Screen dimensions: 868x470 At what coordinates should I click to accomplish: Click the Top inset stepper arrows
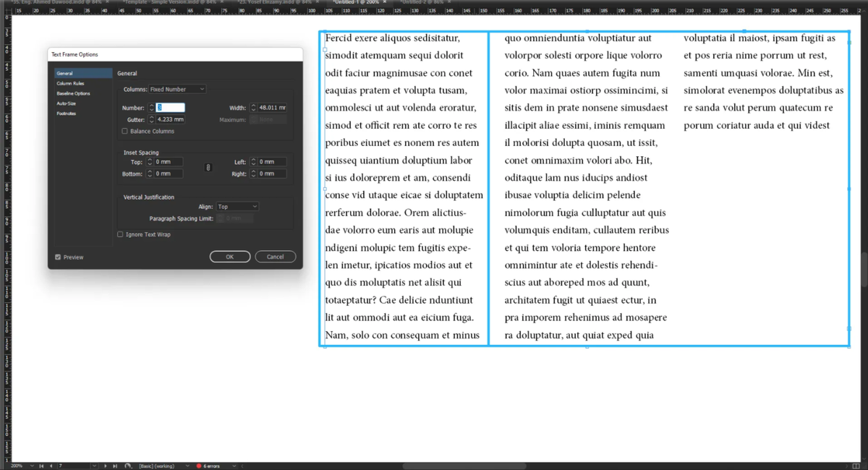click(150, 162)
